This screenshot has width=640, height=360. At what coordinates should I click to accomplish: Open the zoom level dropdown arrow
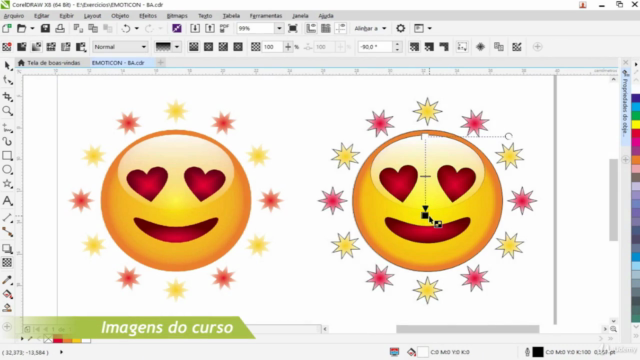(x=279, y=28)
